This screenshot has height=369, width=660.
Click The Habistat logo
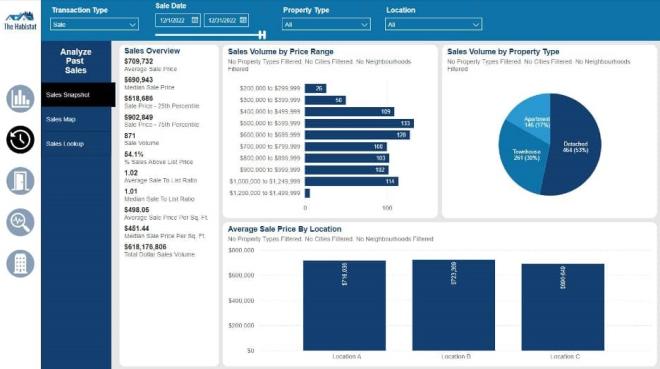[20, 21]
